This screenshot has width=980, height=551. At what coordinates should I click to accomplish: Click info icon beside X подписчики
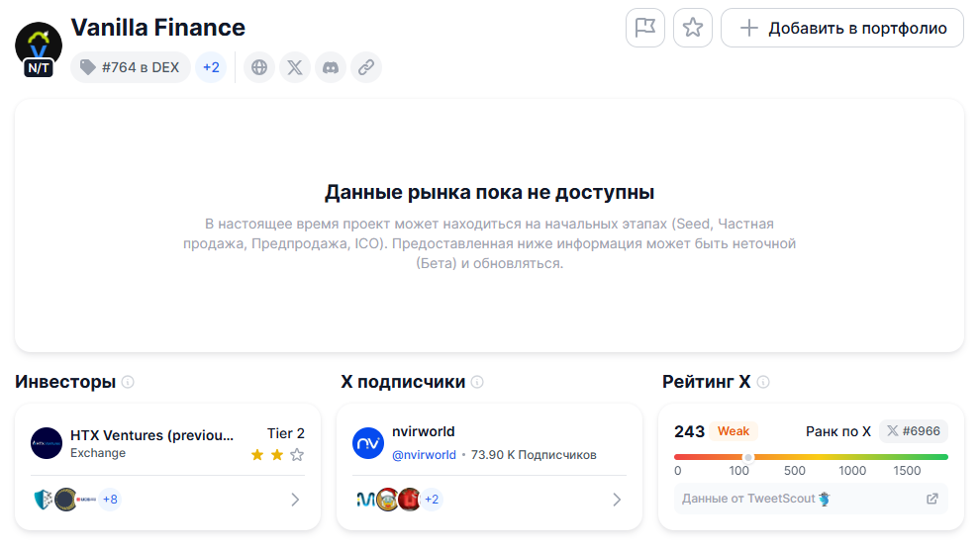(x=477, y=382)
